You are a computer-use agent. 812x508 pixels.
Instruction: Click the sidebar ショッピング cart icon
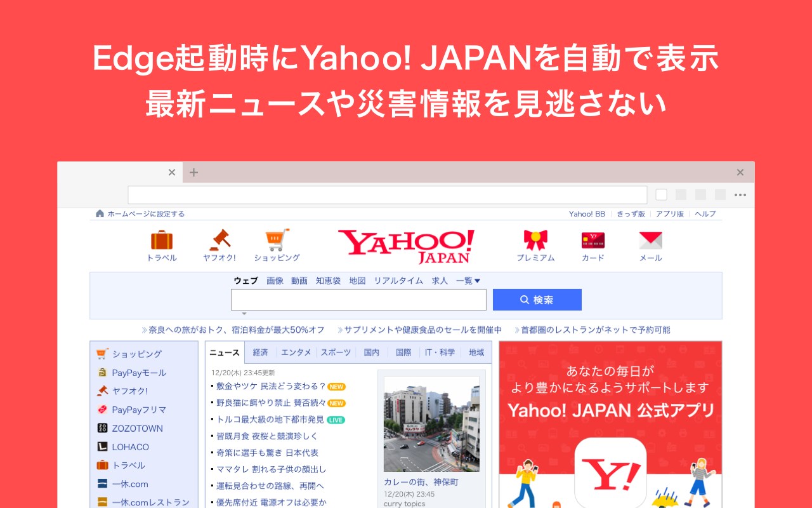click(102, 354)
